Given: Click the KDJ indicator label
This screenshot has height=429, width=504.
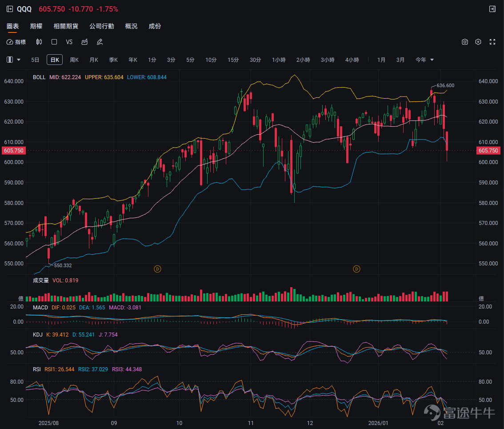Looking at the screenshot, I should click(x=38, y=335).
